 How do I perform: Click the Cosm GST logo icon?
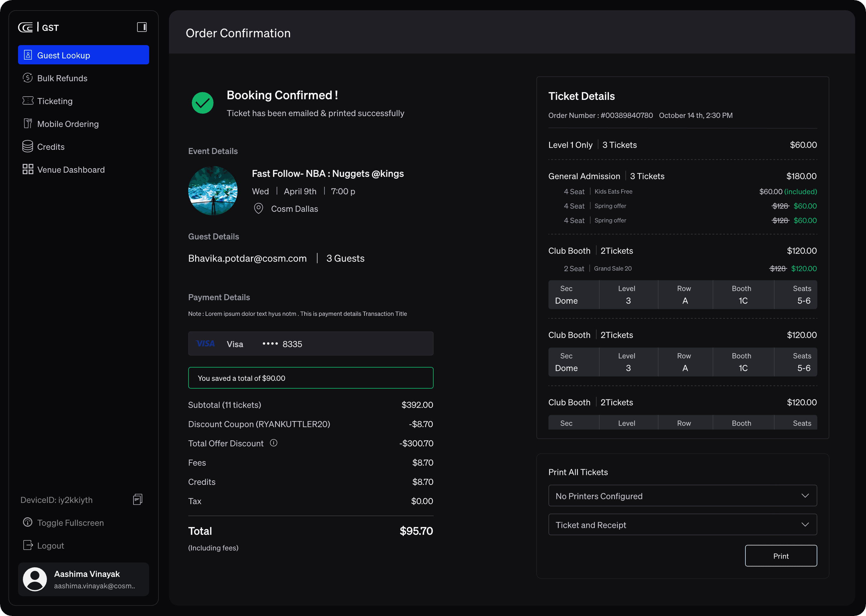click(25, 27)
